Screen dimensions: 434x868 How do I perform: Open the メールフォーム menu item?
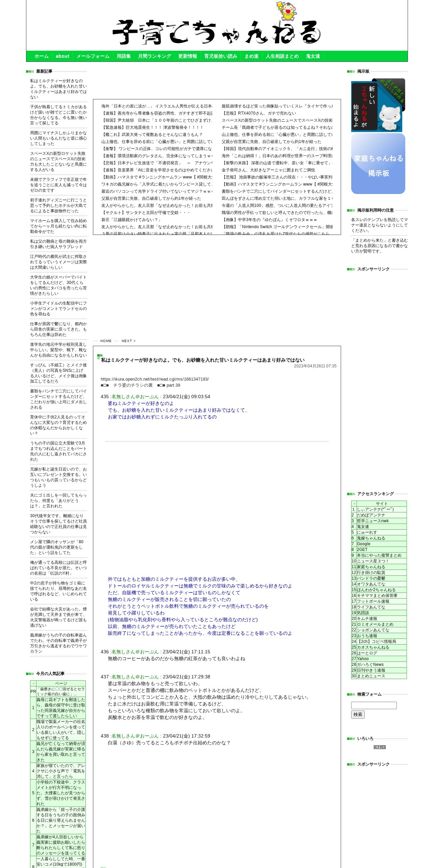point(93,56)
